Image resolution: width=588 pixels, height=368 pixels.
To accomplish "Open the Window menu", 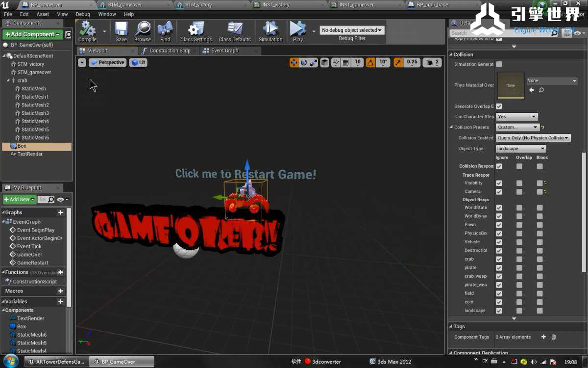I will pyautogui.click(x=107, y=14).
